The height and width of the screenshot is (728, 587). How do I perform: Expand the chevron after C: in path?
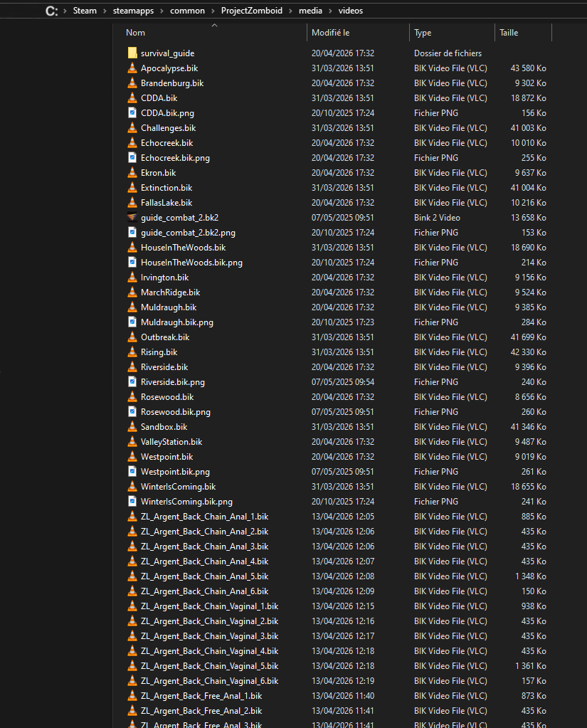pyautogui.click(x=65, y=11)
